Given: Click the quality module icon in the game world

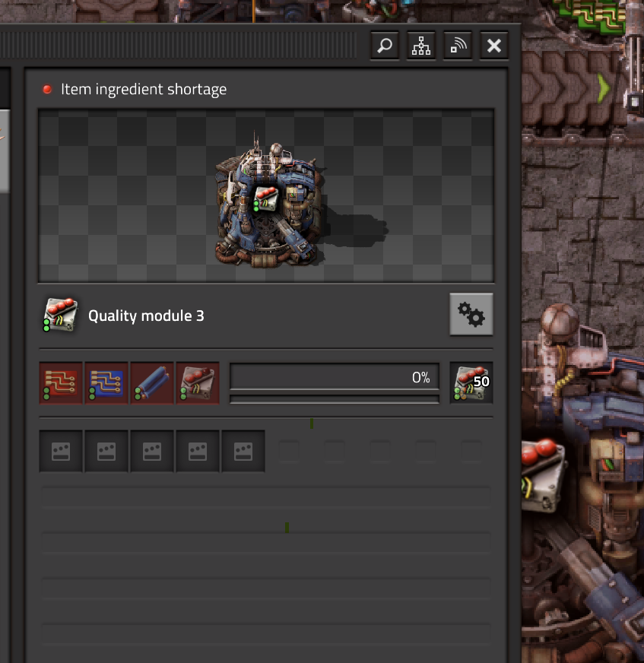Looking at the screenshot, I should pyautogui.click(x=544, y=474).
